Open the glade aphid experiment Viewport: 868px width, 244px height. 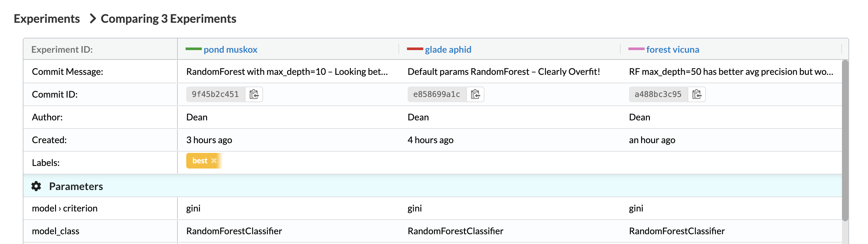pyautogui.click(x=448, y=49)
